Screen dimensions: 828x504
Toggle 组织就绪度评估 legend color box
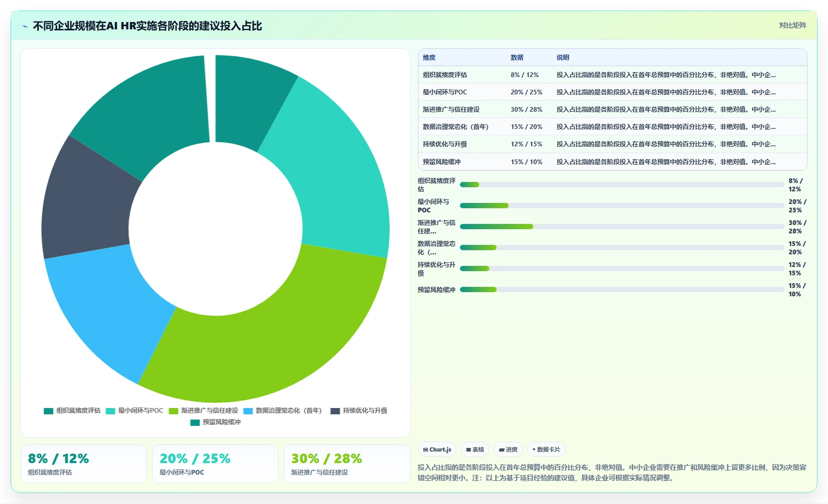48,411
